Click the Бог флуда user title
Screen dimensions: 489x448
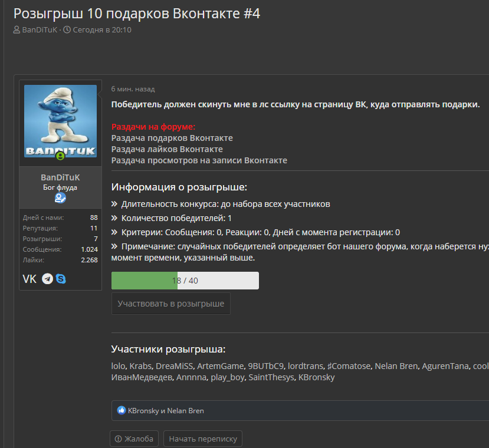click(x=60, y=187)
